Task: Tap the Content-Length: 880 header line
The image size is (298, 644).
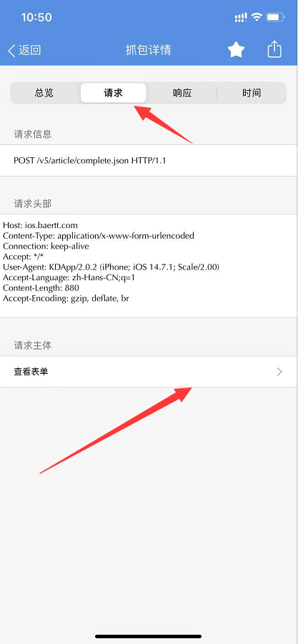Action: click(x=41, y=288)
